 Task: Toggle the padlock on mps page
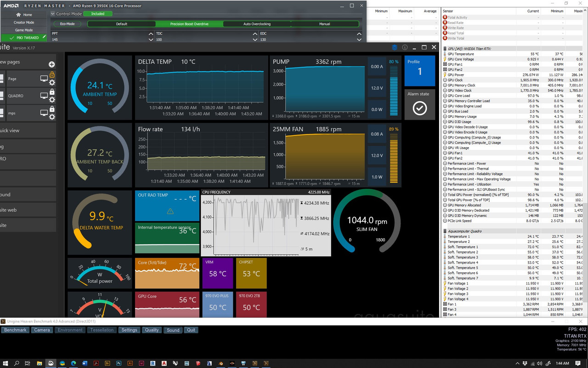click(52, 109)
